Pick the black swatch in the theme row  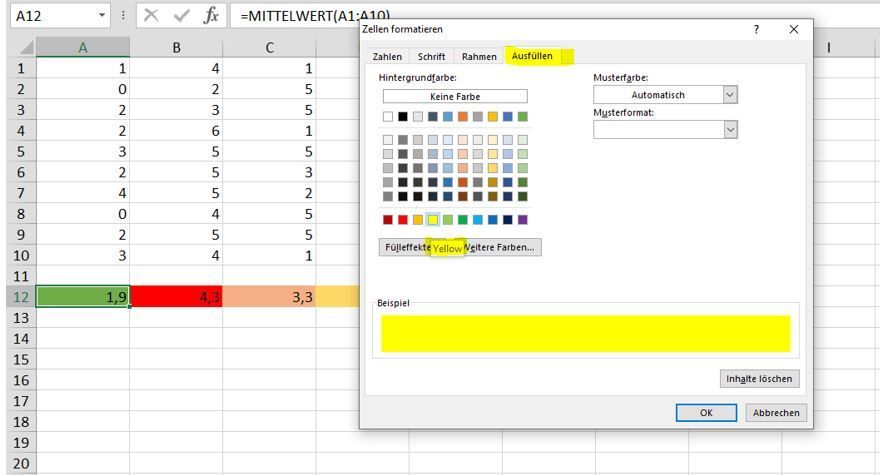(403, 116)
